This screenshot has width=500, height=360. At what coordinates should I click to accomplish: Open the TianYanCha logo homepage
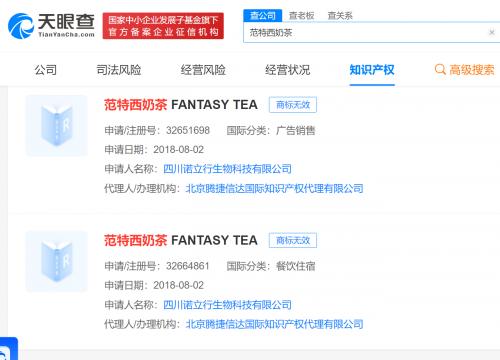point(51,26)
